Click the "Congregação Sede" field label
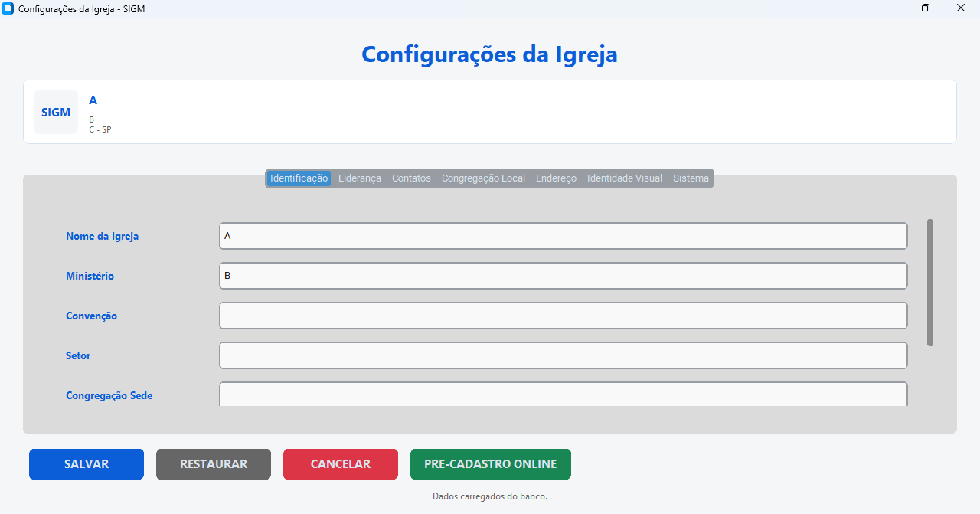The width and height of the screenshot is (980, 514). 109,396
